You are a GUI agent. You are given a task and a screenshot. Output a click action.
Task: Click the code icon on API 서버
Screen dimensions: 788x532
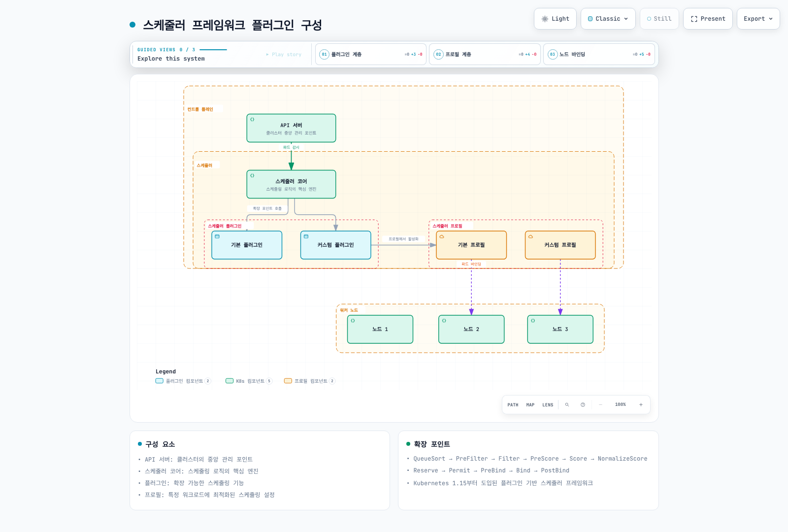coord(252,120)
